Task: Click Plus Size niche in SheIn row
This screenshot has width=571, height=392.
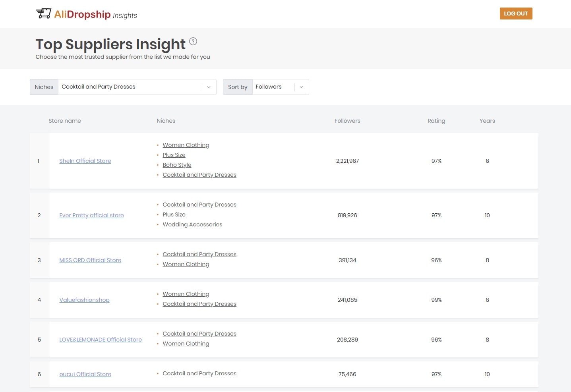Action: tap(174, 155)
